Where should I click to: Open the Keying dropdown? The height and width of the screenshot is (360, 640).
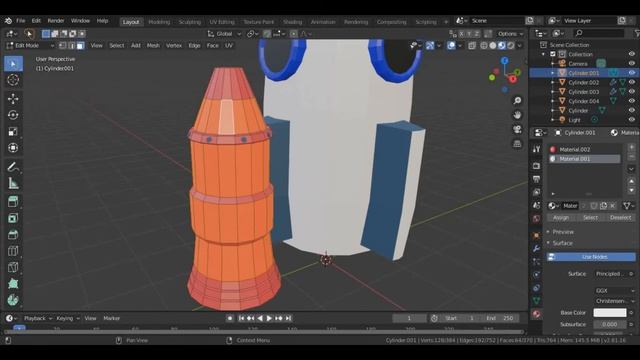pos(67,318)
